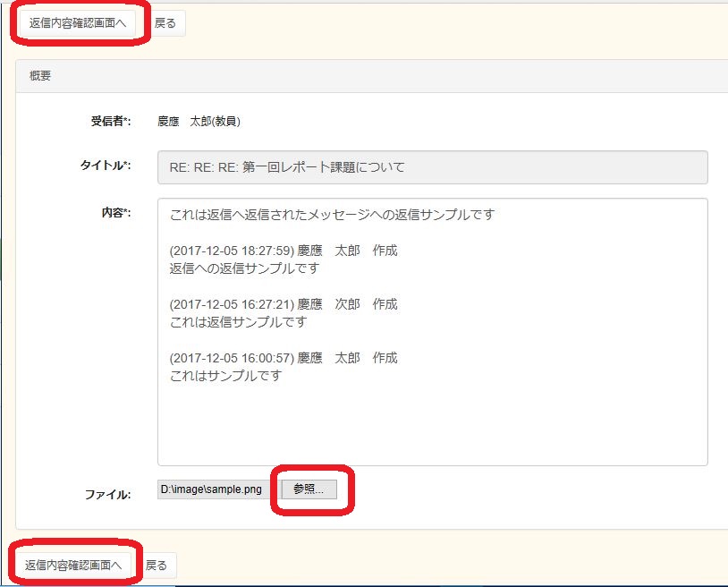This screenshot has width=728, height=587.
Task: Place cursor on これはサンプルです line
Action: (225, 376)
